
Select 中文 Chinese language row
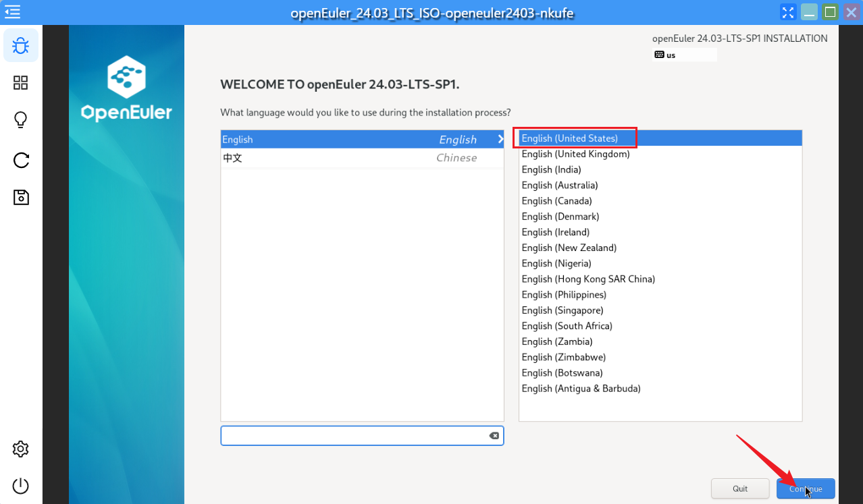pos(363,158)
